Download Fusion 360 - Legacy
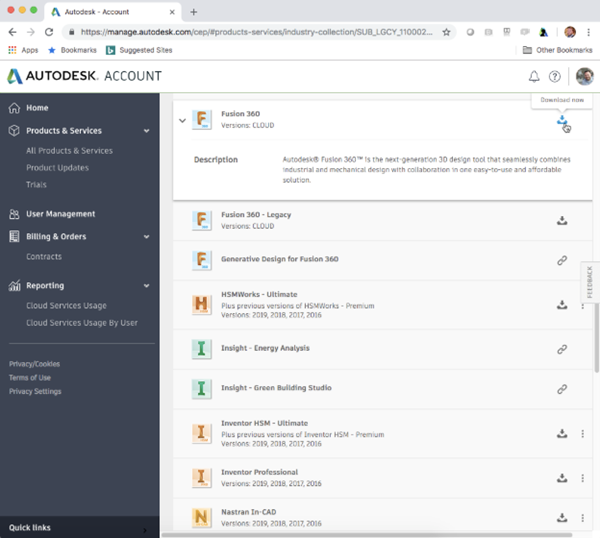This screenshot has height=538, width=600. pos(562,221)
